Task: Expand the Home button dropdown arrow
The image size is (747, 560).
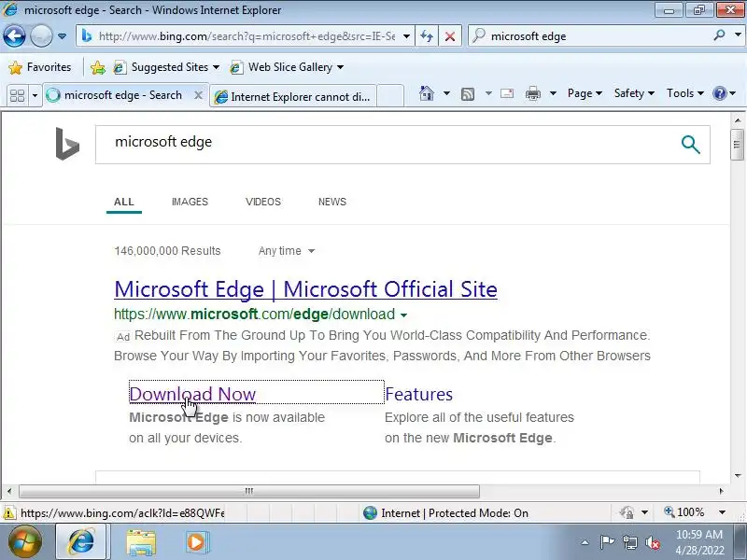Action: 446,93
